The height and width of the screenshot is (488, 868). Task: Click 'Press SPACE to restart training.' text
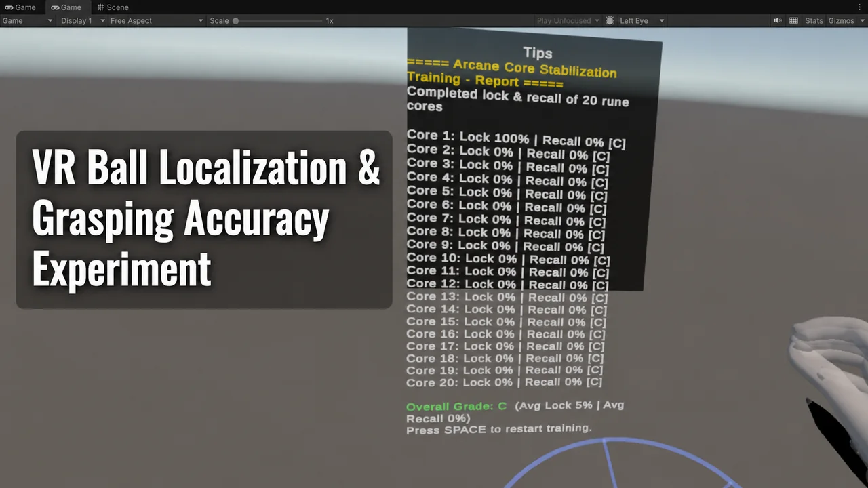[499, 429]
